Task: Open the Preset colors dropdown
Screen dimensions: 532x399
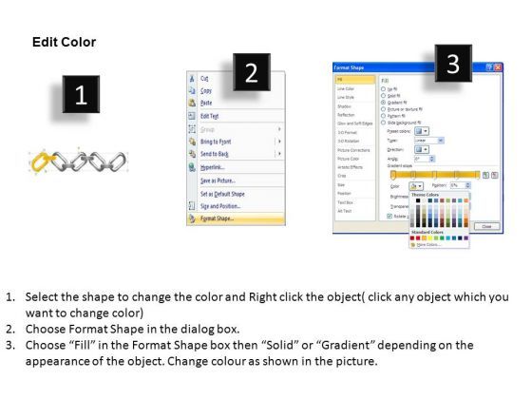Action: [422, 131]
